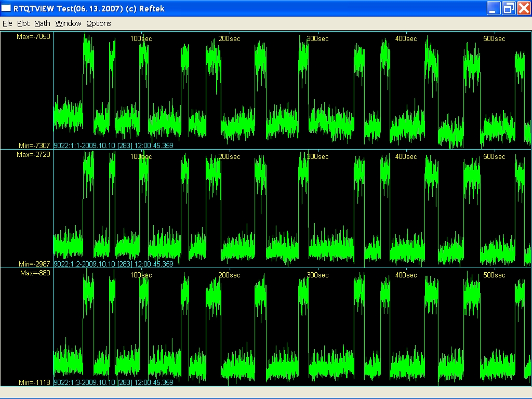The width and height of the screenshot is (532, 399).
Task: Click the 500sec marker in channel 9022:1:2 plot
Action: point(494,157)
